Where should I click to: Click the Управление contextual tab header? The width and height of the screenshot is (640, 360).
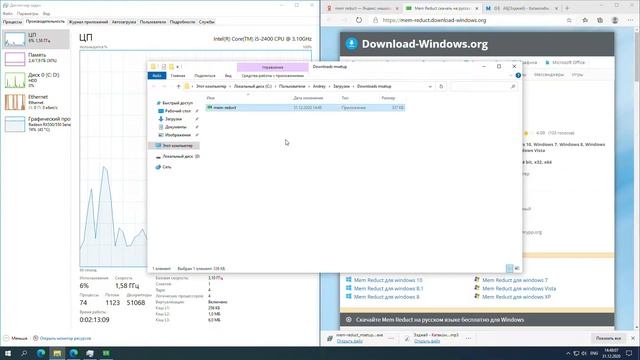[x=273, y=67]
